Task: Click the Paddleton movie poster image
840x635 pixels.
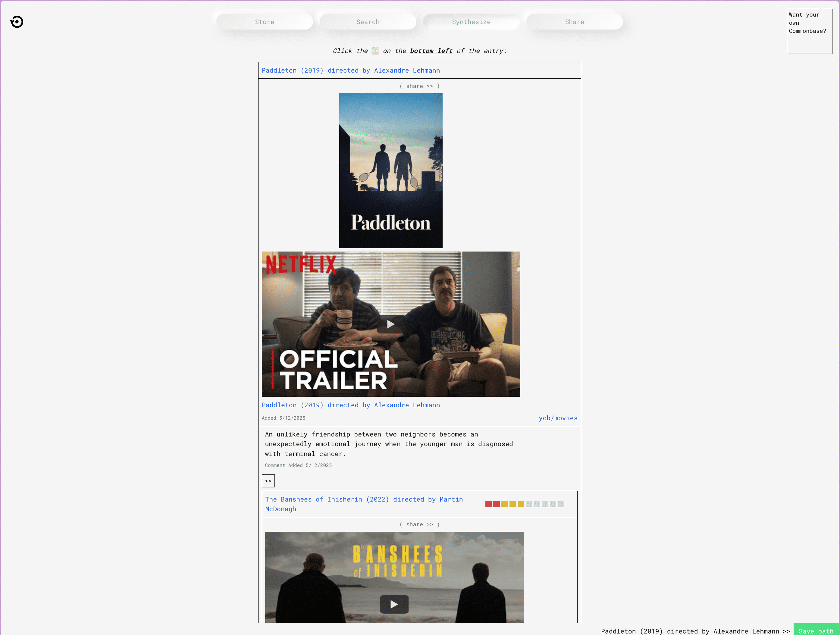Action: [x=390, y=170]
